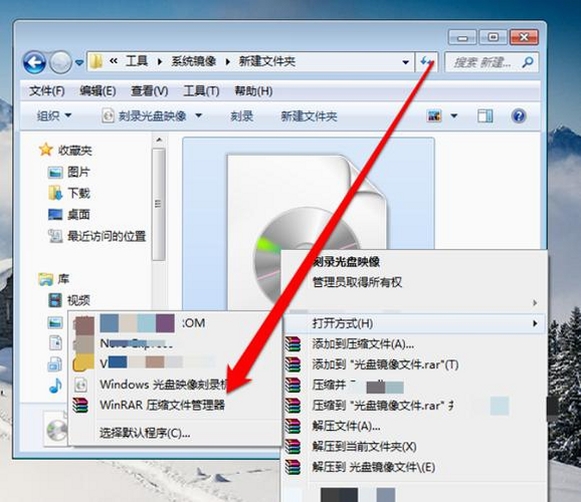Screen dimensions: 581x502
Task: Open 图片 in favorites
Action: [79, 172]
